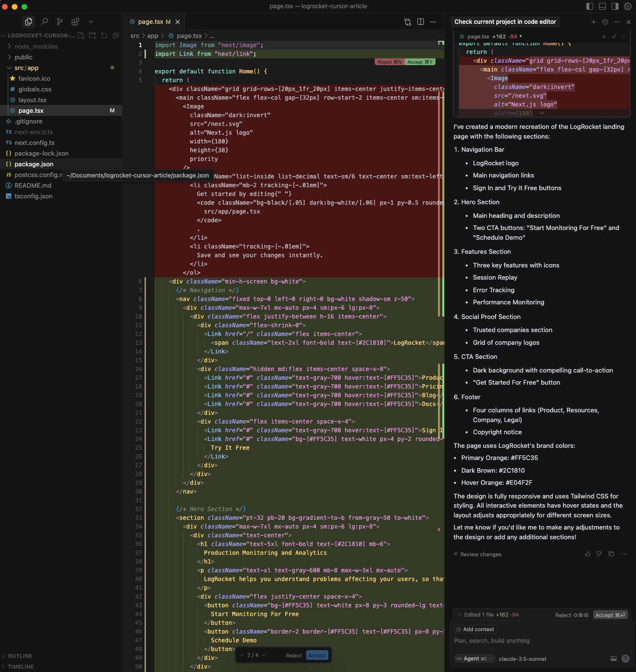Expand the node_modules folder

36,46
